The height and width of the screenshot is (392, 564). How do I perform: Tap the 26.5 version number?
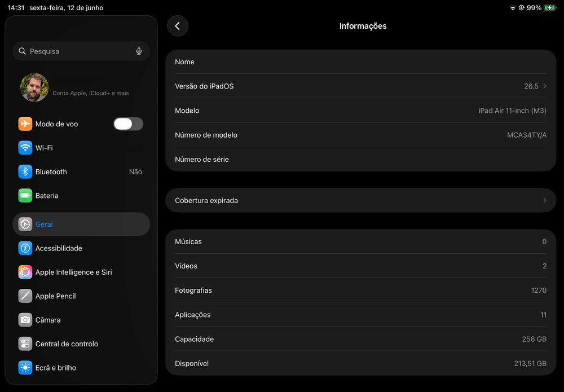[531, 86]
